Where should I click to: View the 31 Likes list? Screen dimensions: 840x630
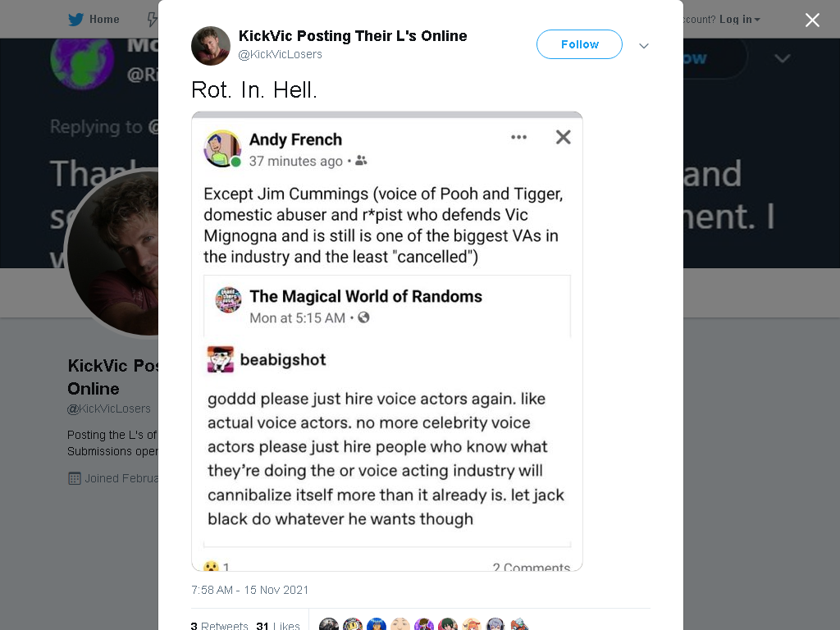tap(278, 625)
